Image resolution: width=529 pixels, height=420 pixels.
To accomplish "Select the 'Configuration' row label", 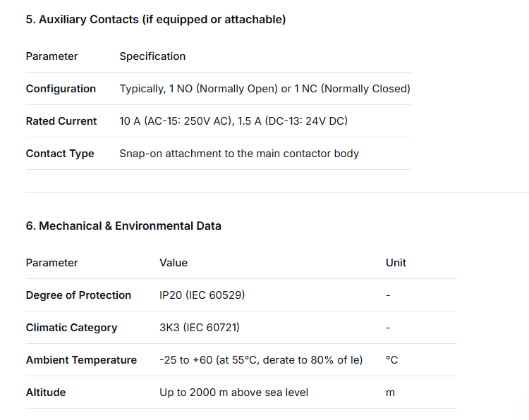I will click(61, 89).
